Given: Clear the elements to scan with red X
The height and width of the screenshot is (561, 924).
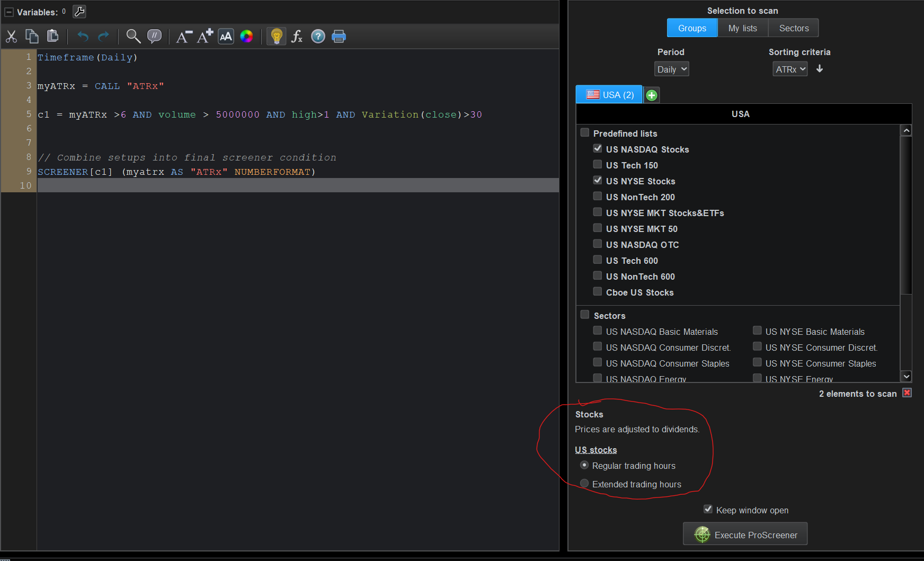Looking at the screenshot, I should (x=907, y=393).
